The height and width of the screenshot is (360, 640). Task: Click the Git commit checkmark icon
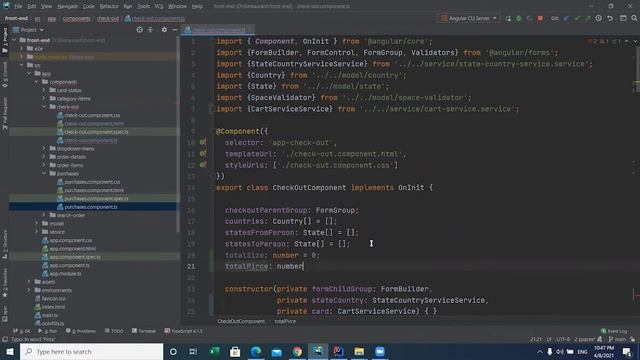(577, 18)
